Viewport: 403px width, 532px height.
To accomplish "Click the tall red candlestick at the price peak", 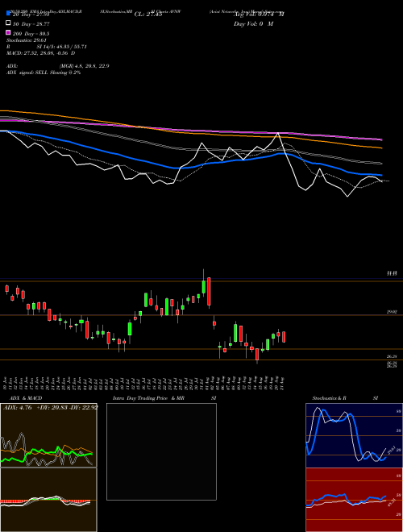I will point(209,292).
